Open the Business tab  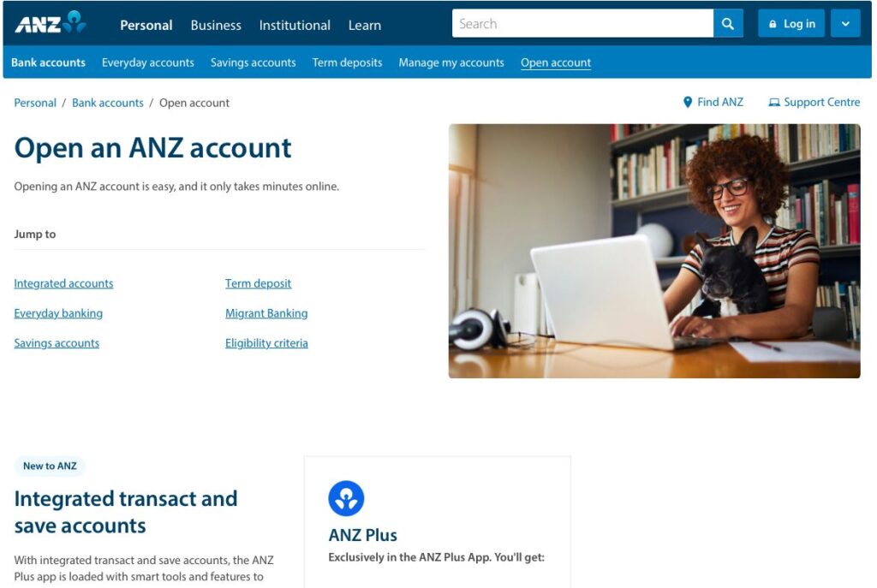tap(216, 25)
